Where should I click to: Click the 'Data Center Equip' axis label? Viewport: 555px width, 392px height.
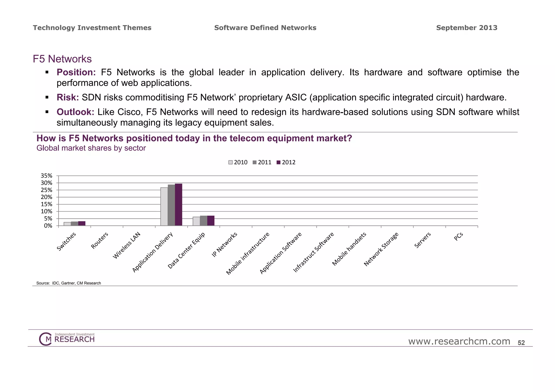(186, 250)
